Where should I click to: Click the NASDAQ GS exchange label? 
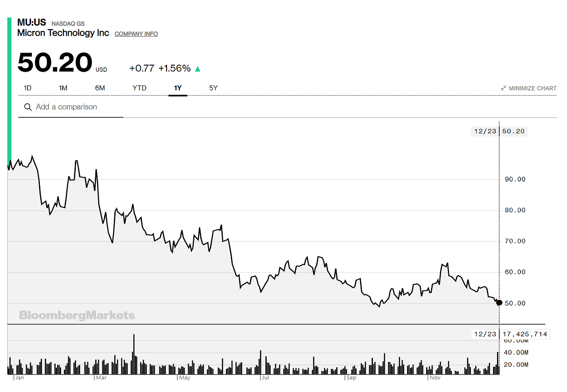click(68, 23)
